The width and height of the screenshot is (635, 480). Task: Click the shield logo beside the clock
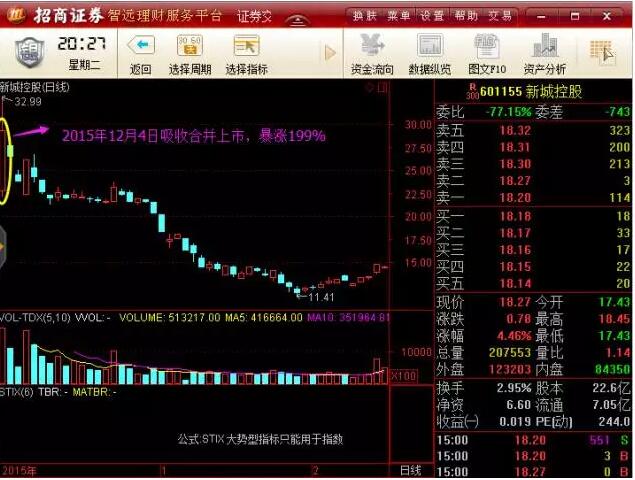pos(29,52)
